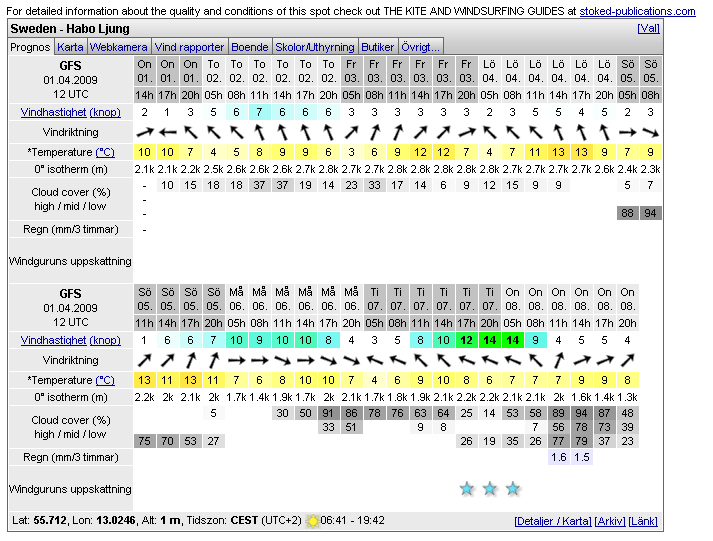This screenshot has width=713, height=541.
Task: Click rain value 1.6
Action: (x=558, y=457)
